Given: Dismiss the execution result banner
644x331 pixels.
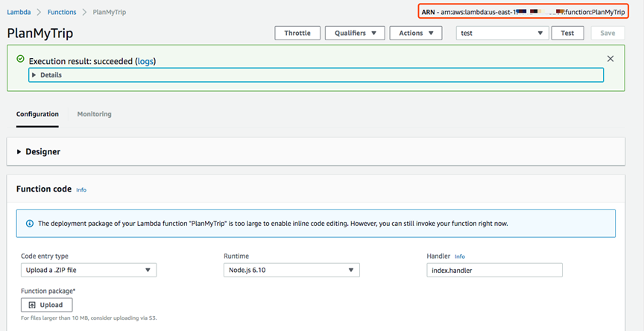Looking at the screenshot, I should click(610, 59).
